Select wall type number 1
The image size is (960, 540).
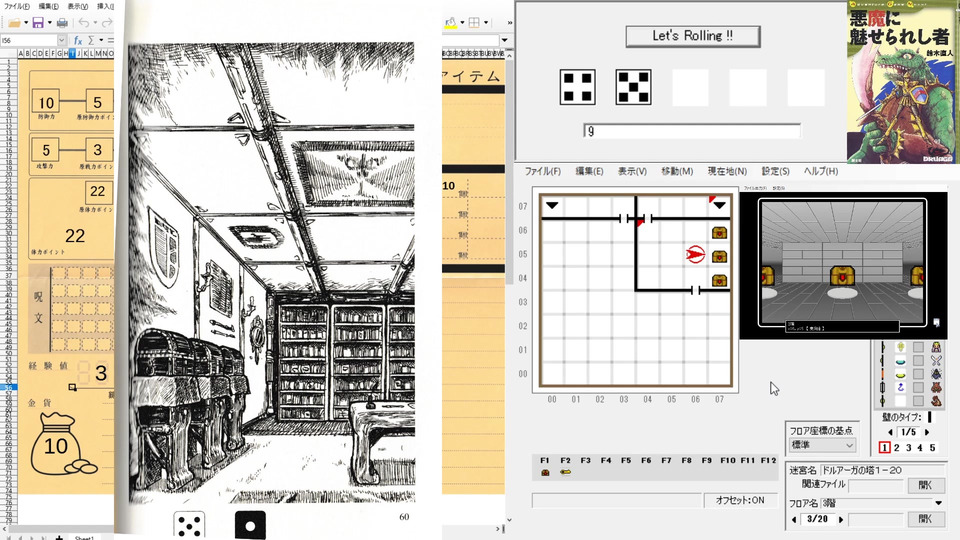coord(885,448)
